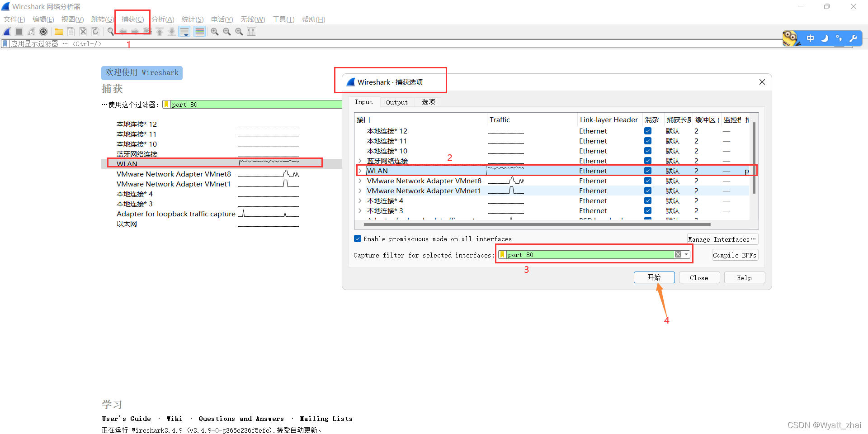The image size is (868, 434).
Task: Open the 分析 menu
Action: point(163,19)
